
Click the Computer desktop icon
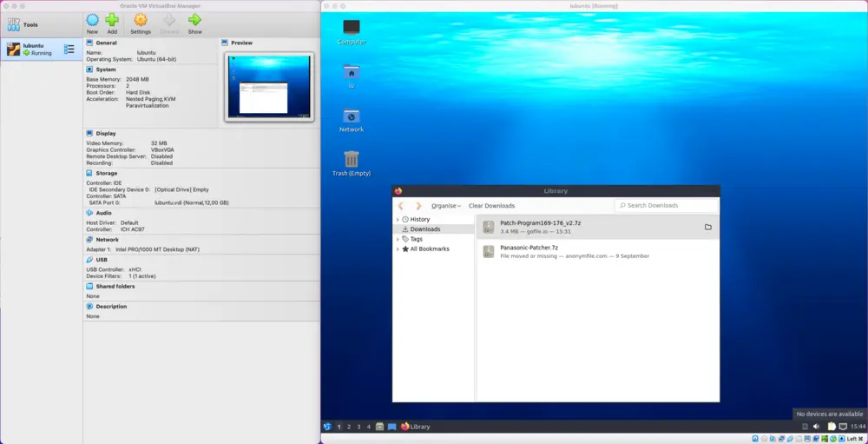click(x=352, y=31)
